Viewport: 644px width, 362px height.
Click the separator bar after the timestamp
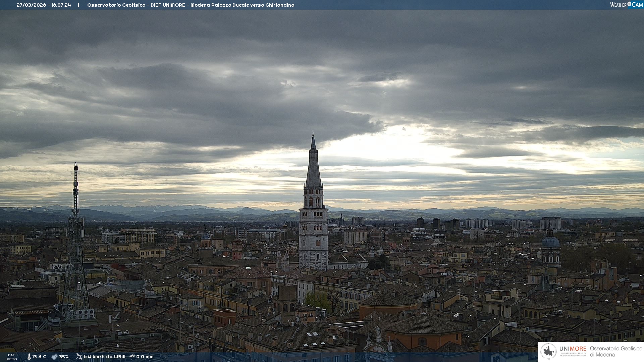click(x=78, y=5)
